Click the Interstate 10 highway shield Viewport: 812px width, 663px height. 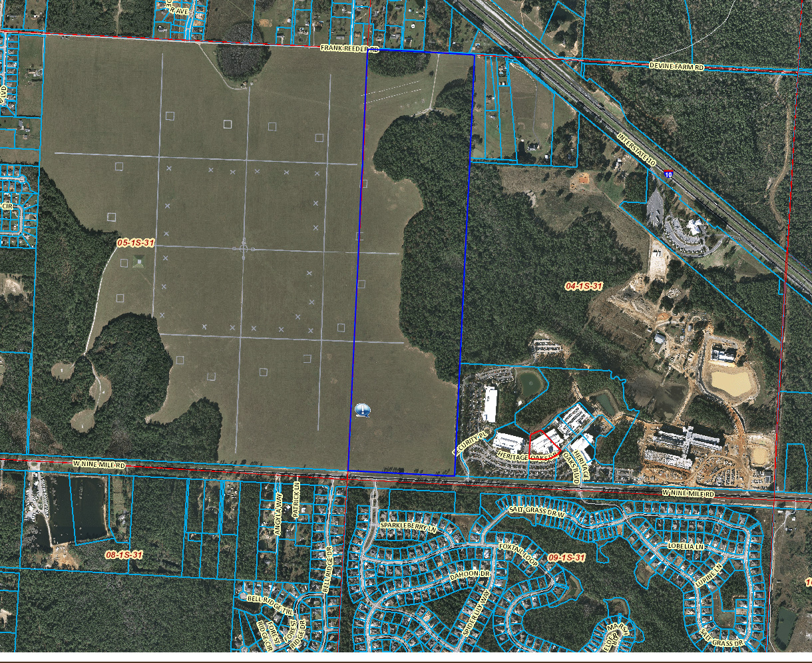[x=668, y=174]
